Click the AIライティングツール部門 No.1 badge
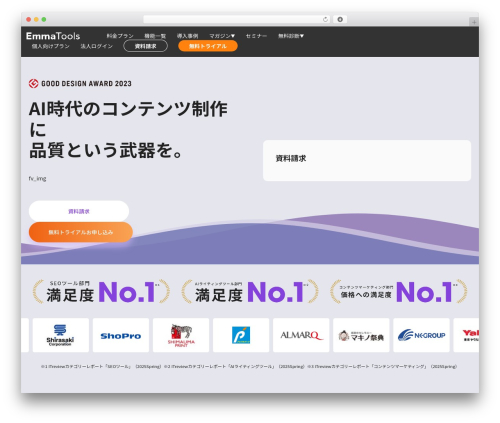 250,292
